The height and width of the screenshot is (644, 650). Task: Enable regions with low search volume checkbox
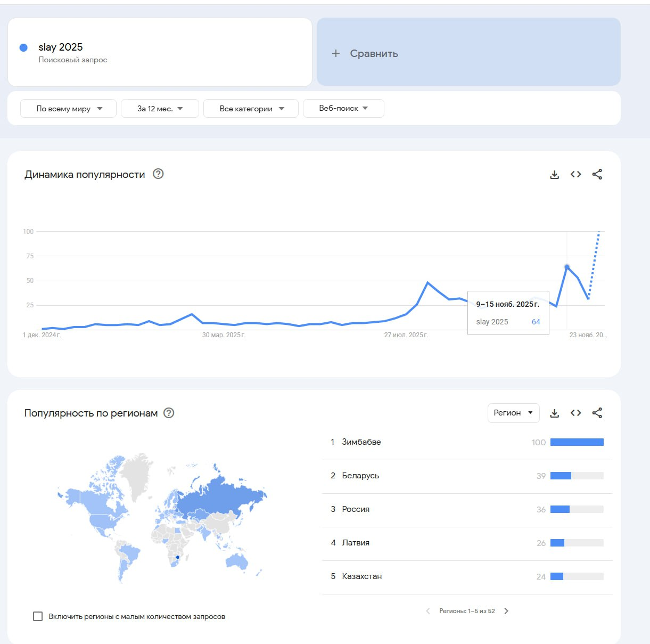[x=38, y=616]
